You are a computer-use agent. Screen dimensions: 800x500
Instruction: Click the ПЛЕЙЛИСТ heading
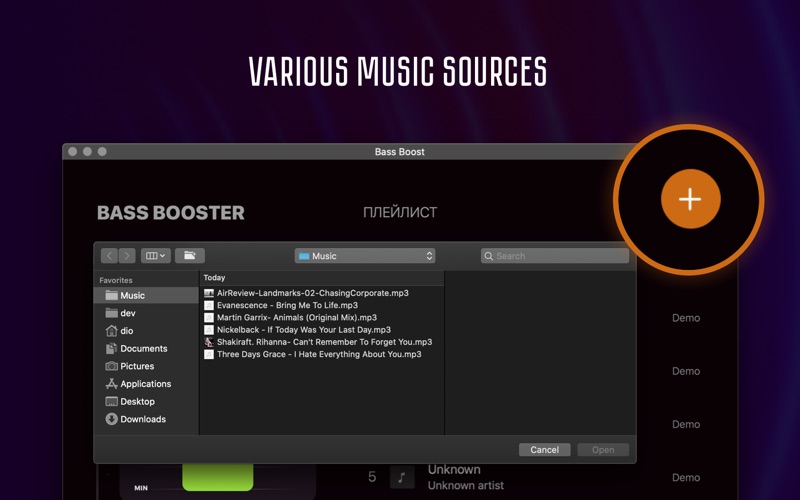tap(400, 212)
